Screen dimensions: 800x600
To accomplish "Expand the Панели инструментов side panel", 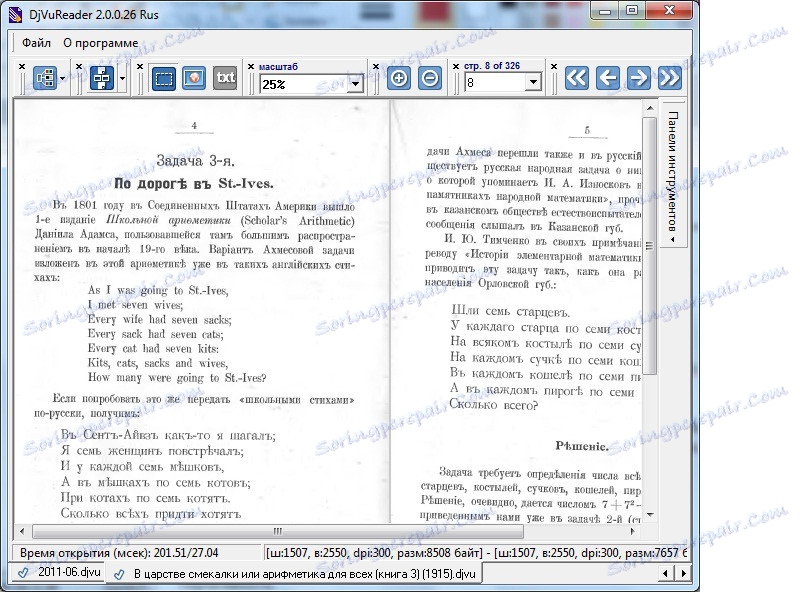I will point(673,176).
